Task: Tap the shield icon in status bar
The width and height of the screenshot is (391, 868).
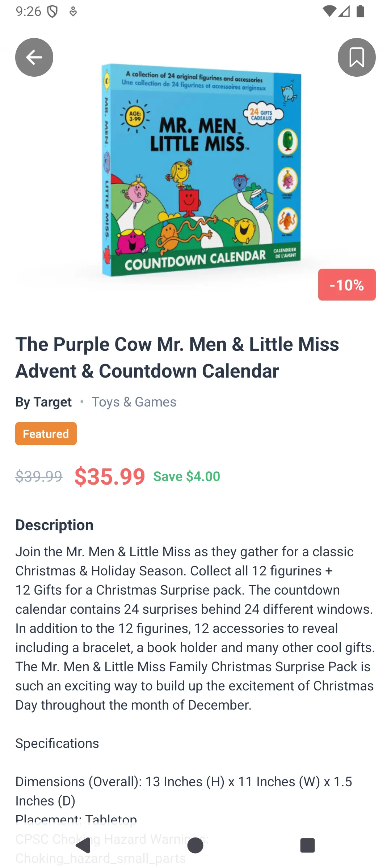Action: point(52,12)
